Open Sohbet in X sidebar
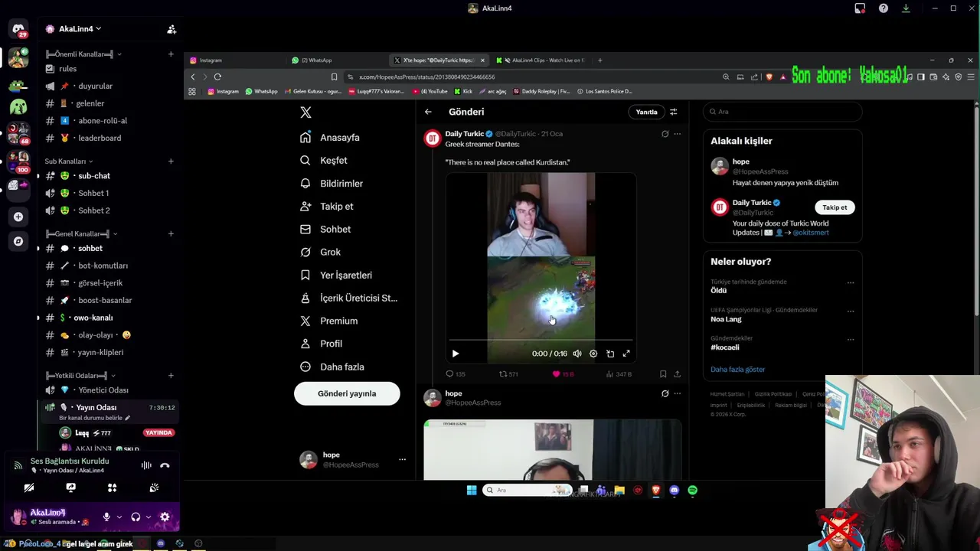Screen dimensions: 980x551 [x=326, y=230]
